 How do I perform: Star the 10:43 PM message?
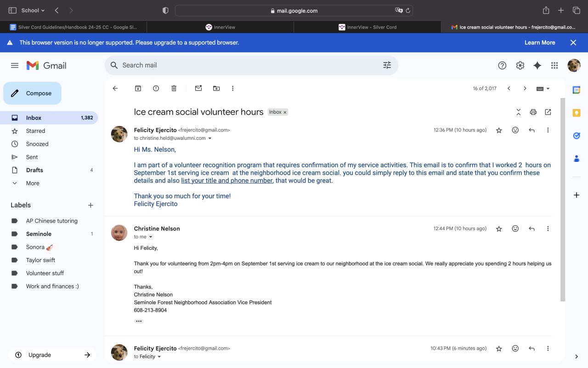pyautogui.click(x=499, y=349)
